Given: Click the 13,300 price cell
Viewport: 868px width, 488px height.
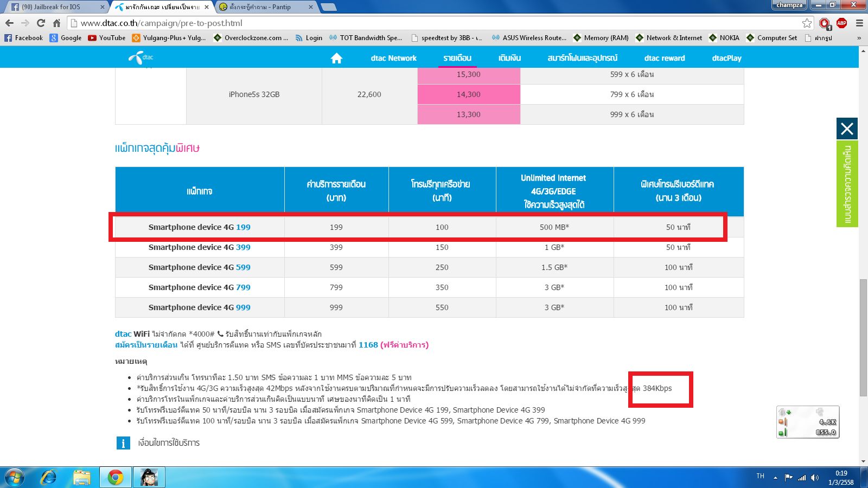Looking at the screenshot, I should pos(469,114).
